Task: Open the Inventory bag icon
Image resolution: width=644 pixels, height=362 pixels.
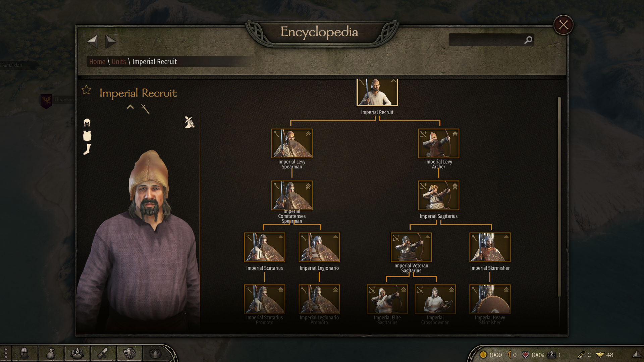Action: coord(51,353)
